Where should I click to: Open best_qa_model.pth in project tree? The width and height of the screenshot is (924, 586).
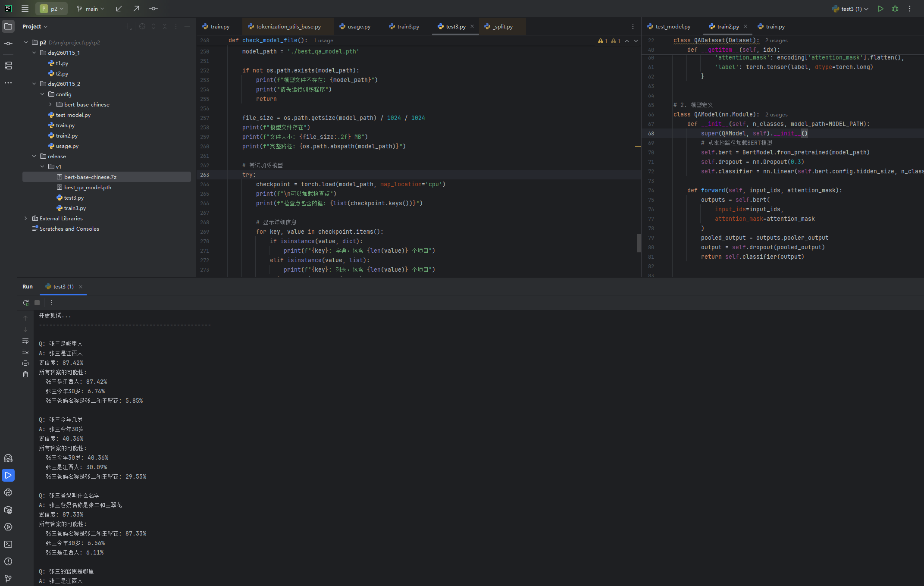[x=88, y=188]
